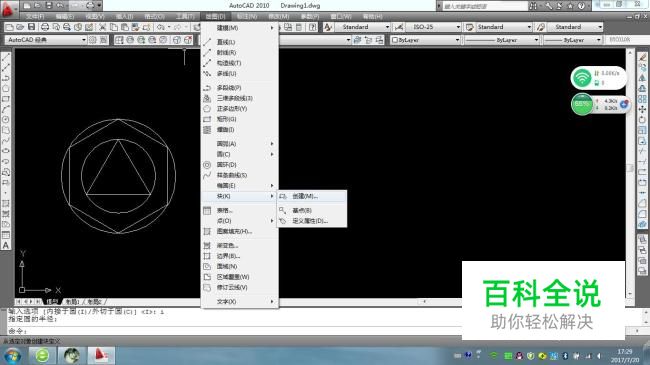
Task: Choose 定义属性(D)... in the Block submenu
Action: tap(312, 221)
